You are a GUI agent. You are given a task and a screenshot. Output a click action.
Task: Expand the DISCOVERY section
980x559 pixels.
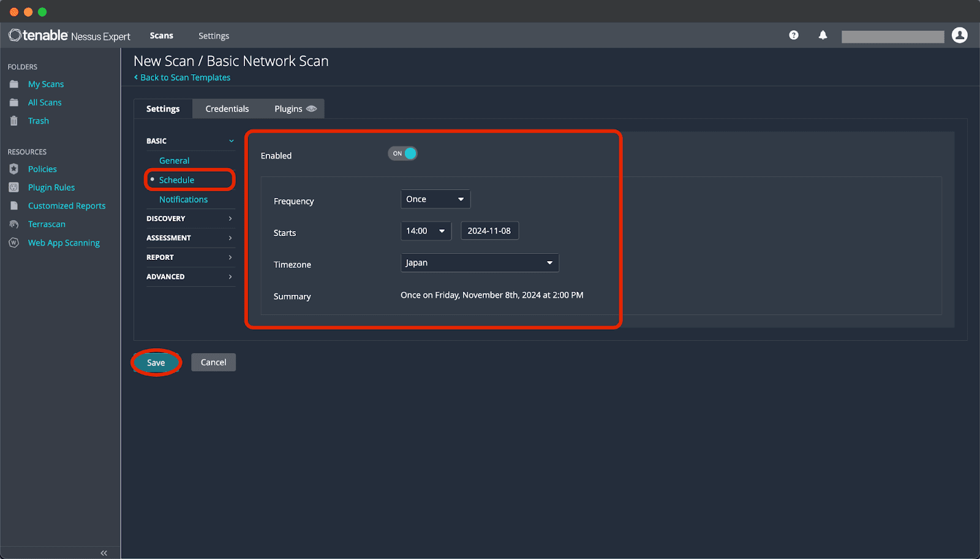pos(190,219)
